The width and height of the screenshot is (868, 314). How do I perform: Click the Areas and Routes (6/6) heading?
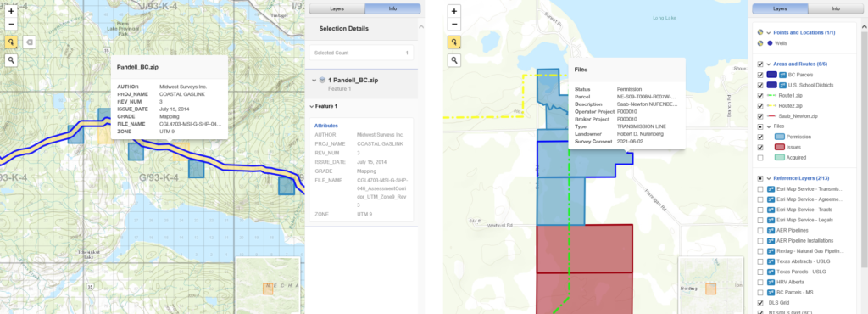(x=800, y=64)
